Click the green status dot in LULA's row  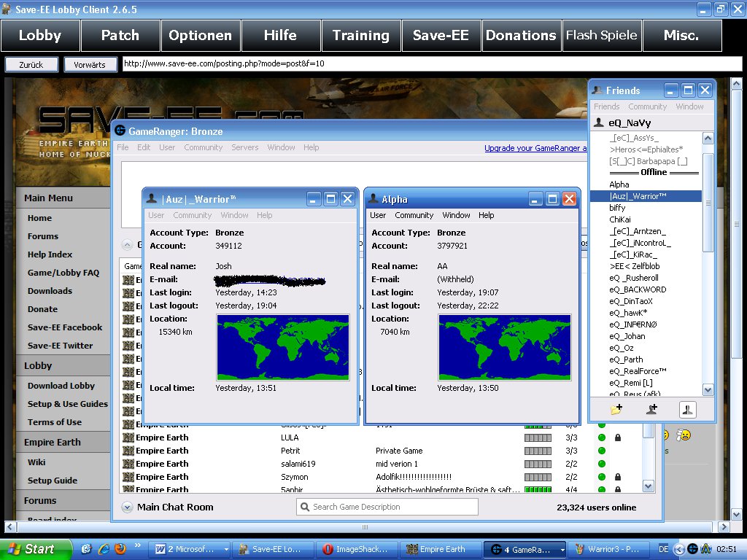click(601, 437)
